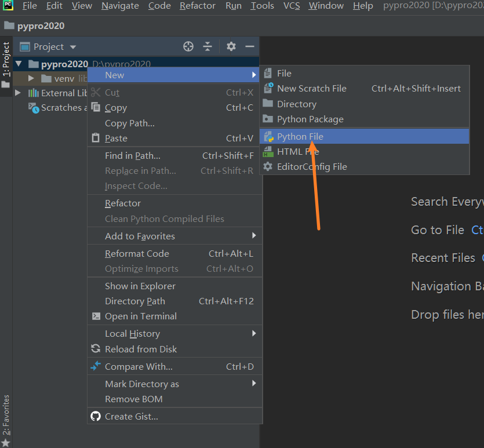Click the Search Everywhere hint text

pos(447,202)
